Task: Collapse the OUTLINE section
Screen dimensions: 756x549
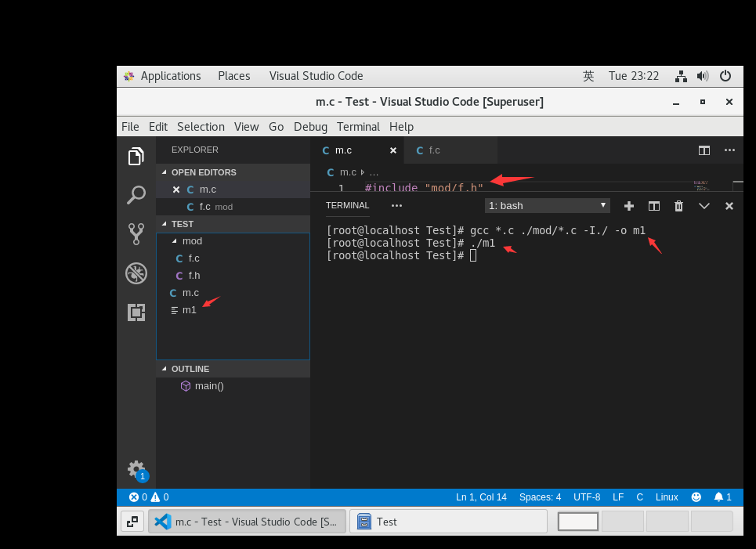Action: [x=165, y=368]
